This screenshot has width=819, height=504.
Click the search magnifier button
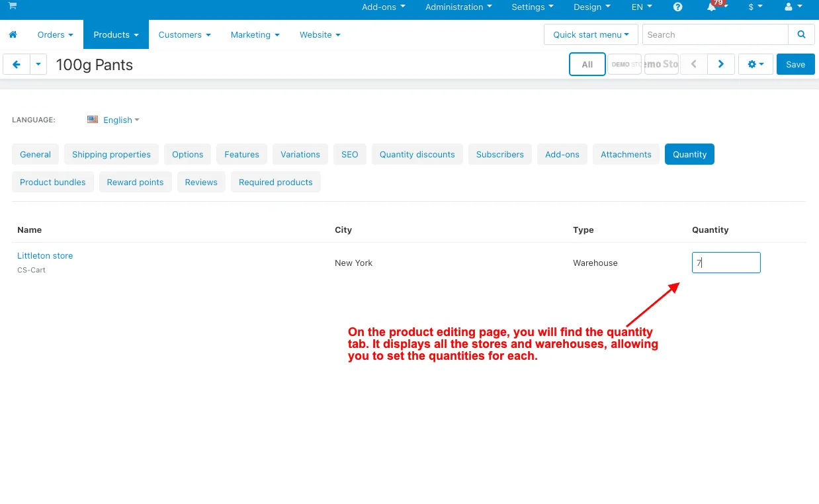tap(801, 34)
